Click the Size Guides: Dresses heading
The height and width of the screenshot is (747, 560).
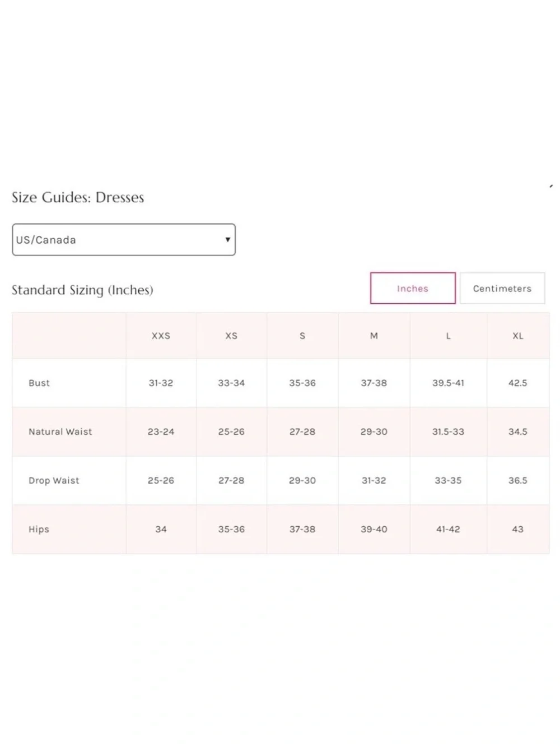click(x=78, y=197)
